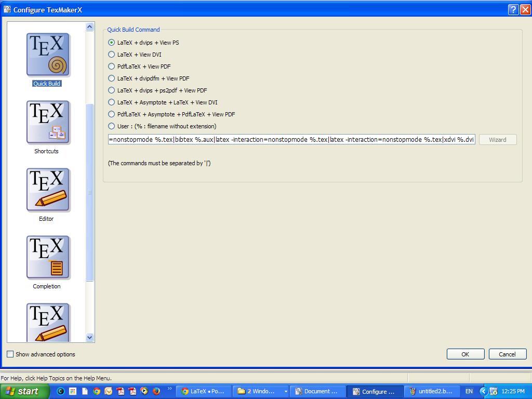Launch the blue C icon in quick launch
Viewport: 532px width, 399px height.
61,391
